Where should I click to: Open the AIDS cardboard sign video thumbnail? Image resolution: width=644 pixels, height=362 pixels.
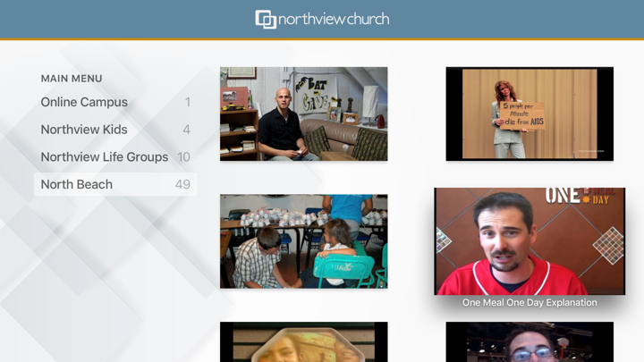[x=530, y=114]
